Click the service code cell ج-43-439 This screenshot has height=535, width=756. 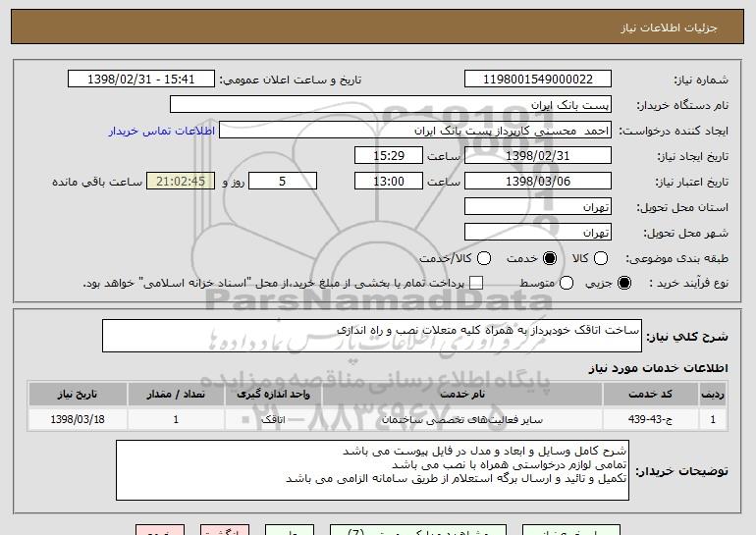pyautogui.click(x=650, y=419)
